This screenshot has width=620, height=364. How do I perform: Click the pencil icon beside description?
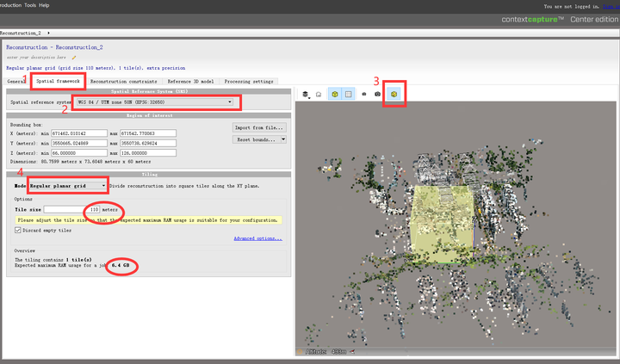[x=74, y=58]
